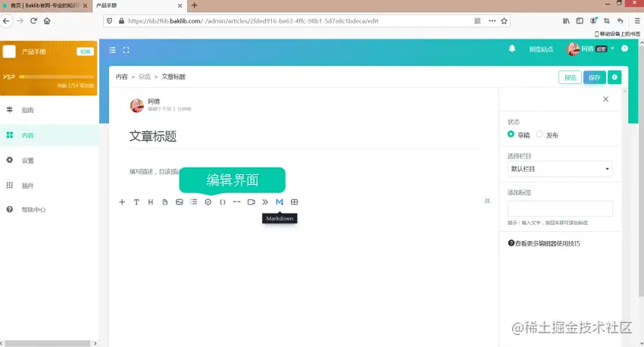The image size is (644, 347).
Task: Enter fullscreen mode icon in header
Action: [126, 50]
